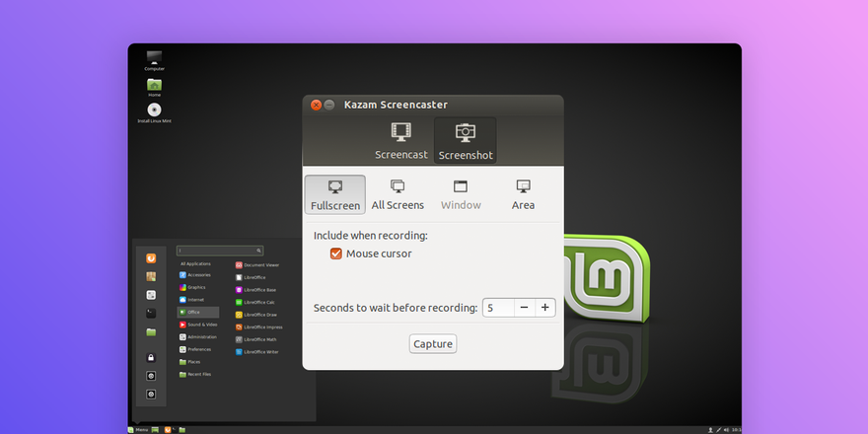Click the Lock Screen padlock icon
Viewport: 868px width, 434px height.
point(151,358)
